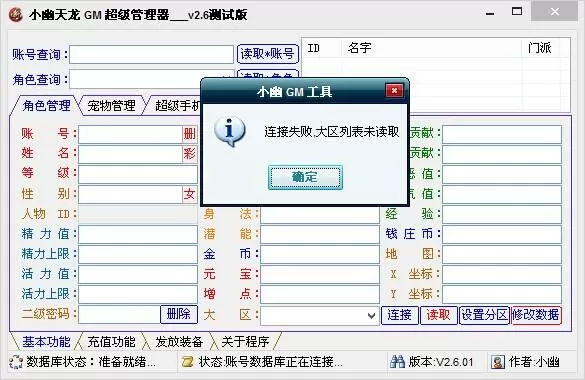This screenshot has width=585, height=380.
Task: Focus the 金币 input field
Action: click(320, 254)
